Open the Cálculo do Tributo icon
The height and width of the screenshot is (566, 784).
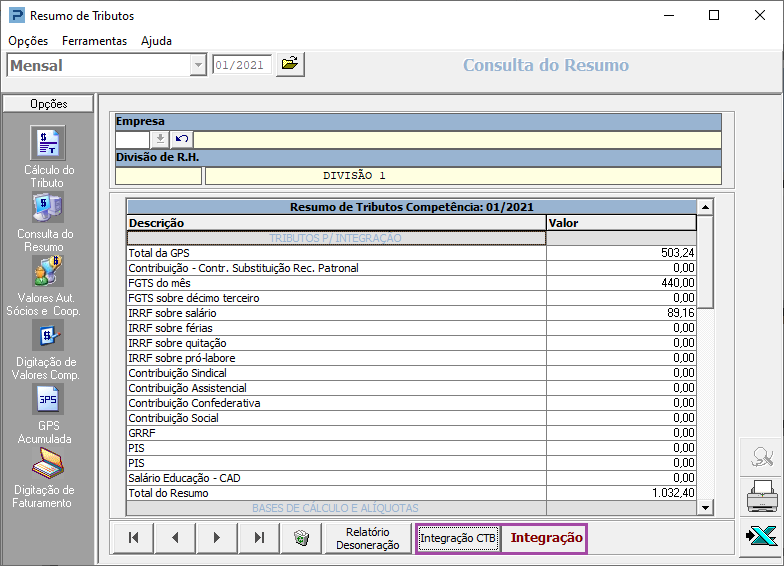tap(48, 143)
